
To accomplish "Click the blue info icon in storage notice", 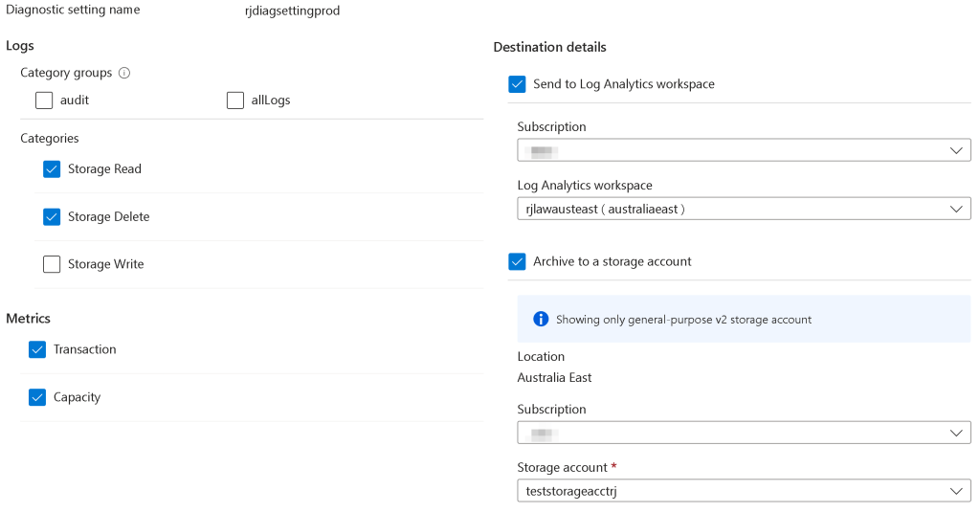I will [541, 319].
